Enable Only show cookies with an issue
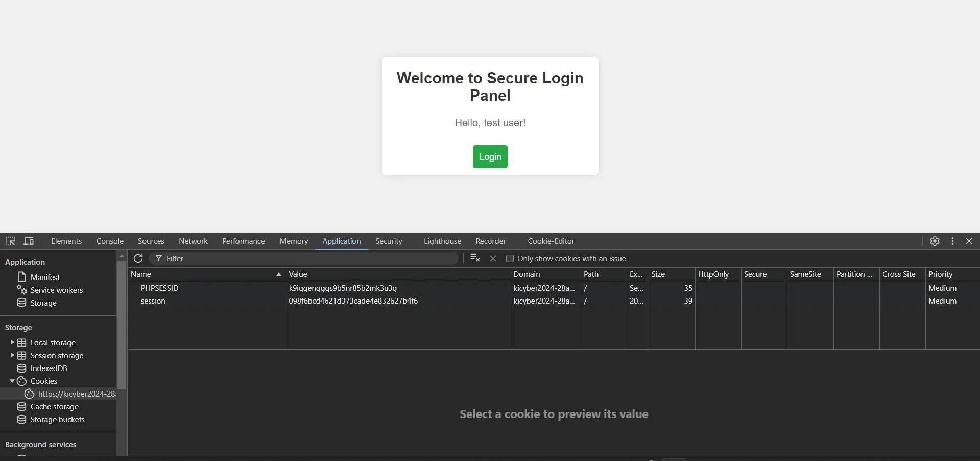The image size is (980, 461). [x=510, y=259]
